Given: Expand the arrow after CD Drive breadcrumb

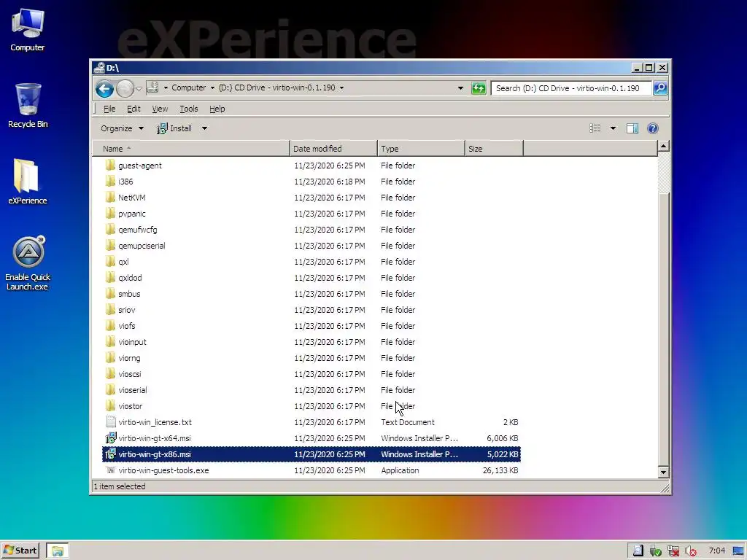Looking at the screenshot, I should pos(341,87).
